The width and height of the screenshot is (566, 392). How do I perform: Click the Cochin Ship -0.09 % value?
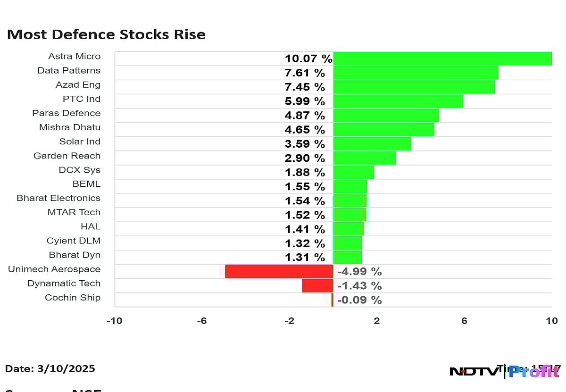(359, 300)
